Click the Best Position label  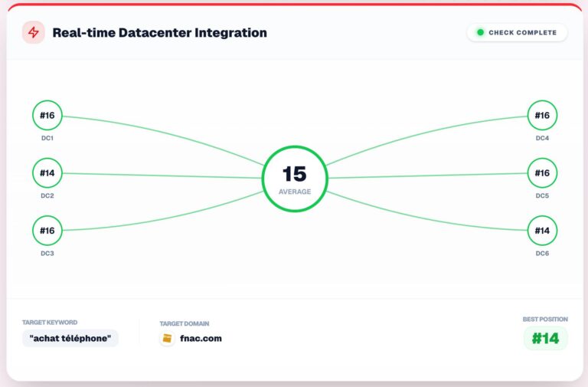pyautogui.click(x=545, y=319)
